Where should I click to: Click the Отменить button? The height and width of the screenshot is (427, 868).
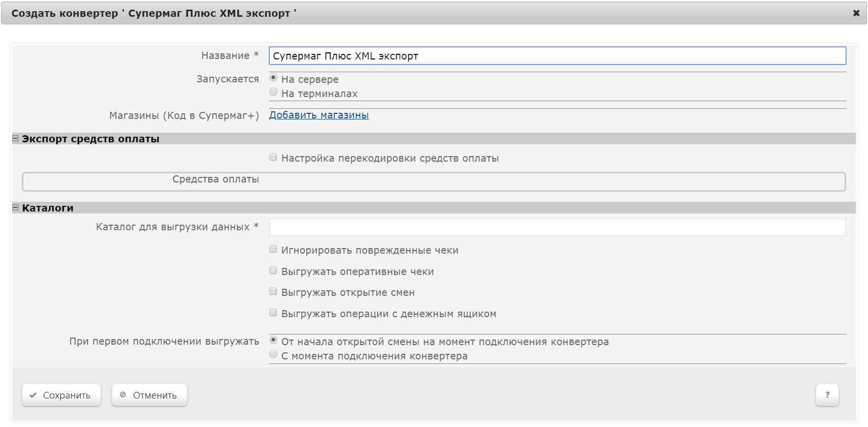tap(149, 395)
